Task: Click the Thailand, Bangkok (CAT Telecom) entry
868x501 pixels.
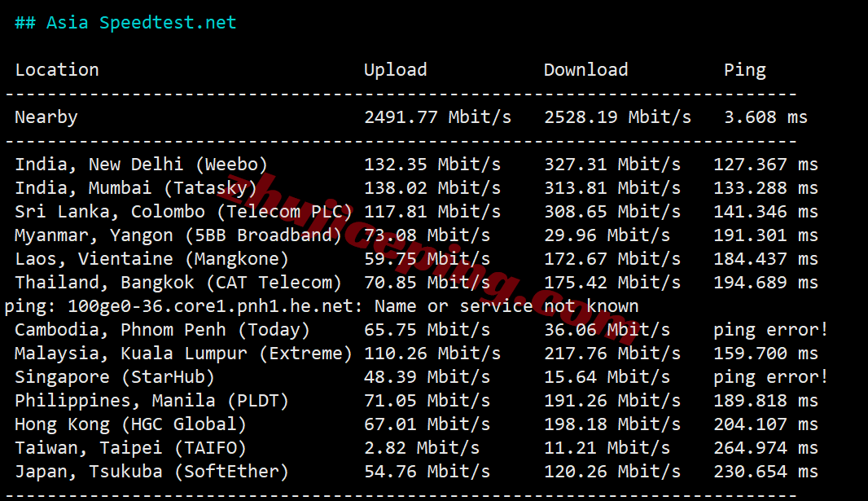Action: click(178, 283)
